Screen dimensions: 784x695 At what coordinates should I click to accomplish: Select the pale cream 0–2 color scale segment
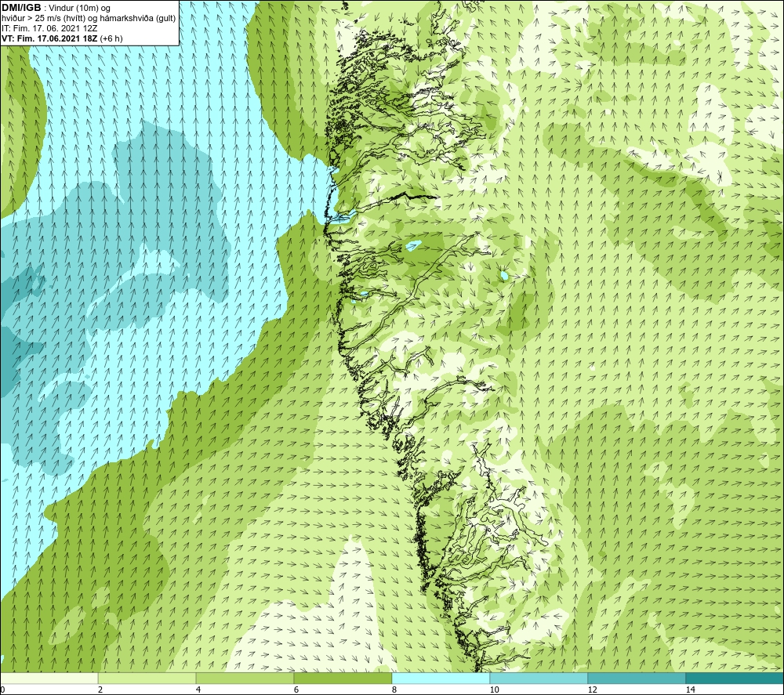pos(49,679)
